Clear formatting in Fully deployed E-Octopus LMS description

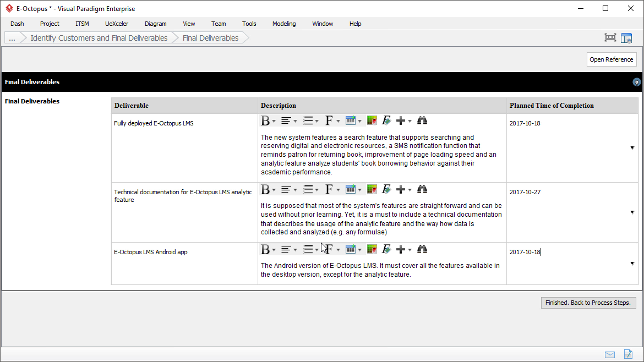[386, 120]
